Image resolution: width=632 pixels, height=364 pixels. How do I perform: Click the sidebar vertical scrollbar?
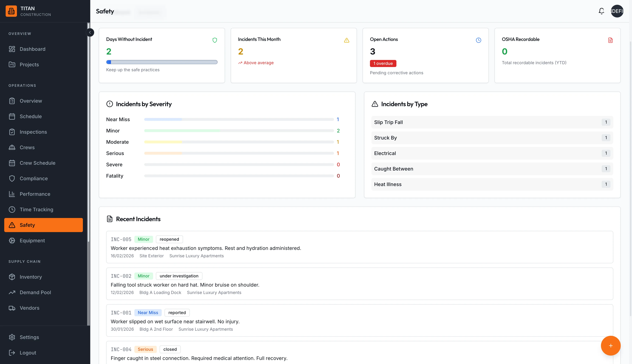pos(88,132)
